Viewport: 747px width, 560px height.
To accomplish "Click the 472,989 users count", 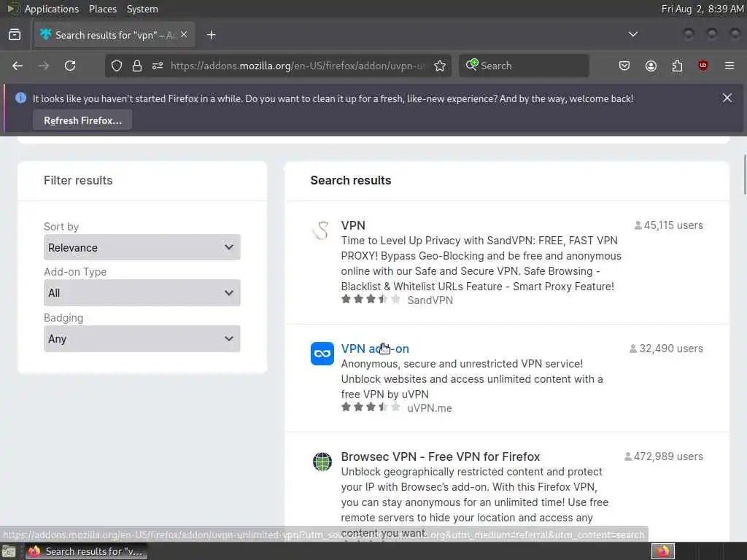I will point(664,456).
